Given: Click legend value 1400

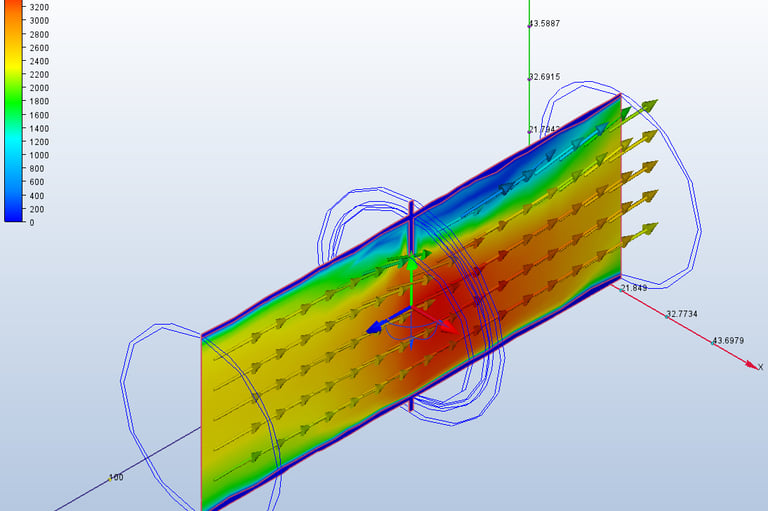Looking at the screenshot, I should tap(39, 128).
